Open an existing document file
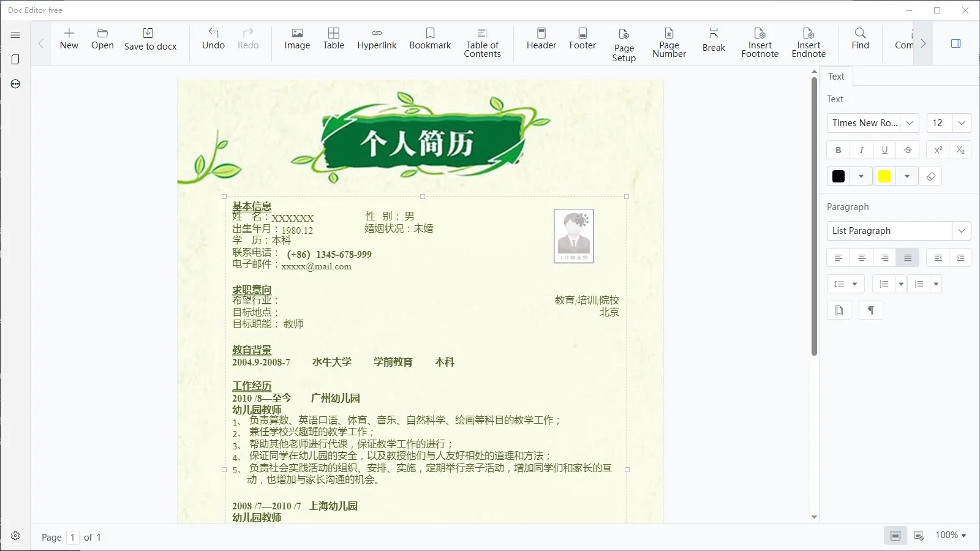Image resolution: width=980 pixels, height=551 pixels. coord(102,39)
